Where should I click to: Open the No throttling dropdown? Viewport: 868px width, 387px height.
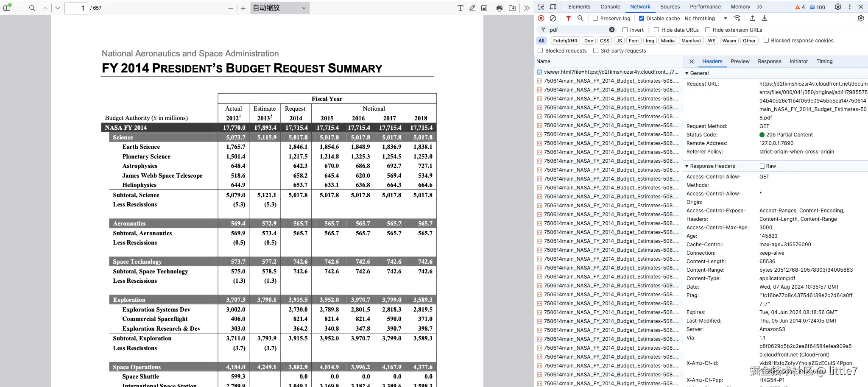coord(706,18)
